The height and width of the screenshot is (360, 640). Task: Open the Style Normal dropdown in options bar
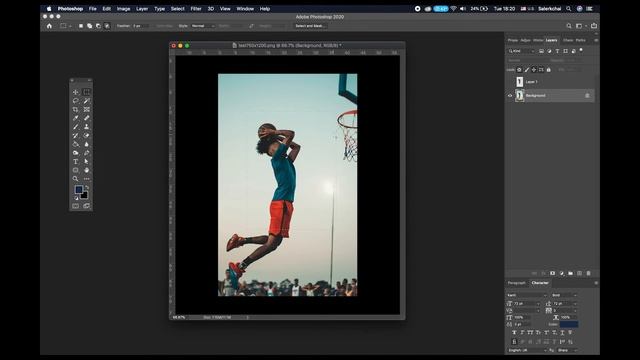pos(202,26)
